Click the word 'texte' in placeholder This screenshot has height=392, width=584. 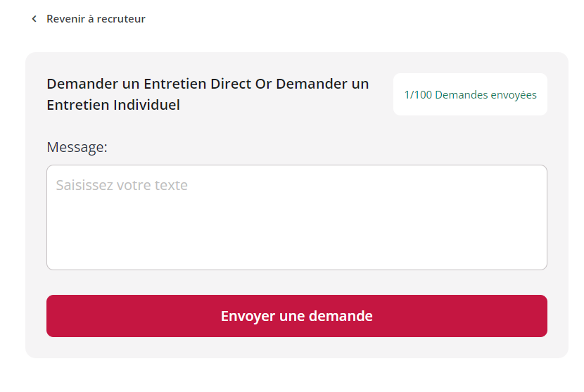point(171,185)
